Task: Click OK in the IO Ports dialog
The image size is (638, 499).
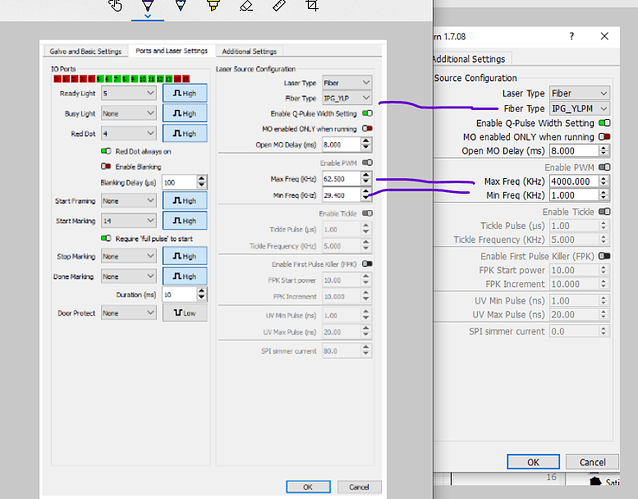Action: click(308, 487)
